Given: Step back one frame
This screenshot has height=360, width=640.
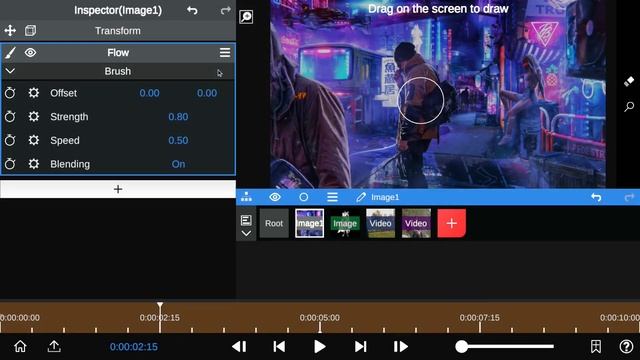Looking at the screenshot, I should point(239,347).
